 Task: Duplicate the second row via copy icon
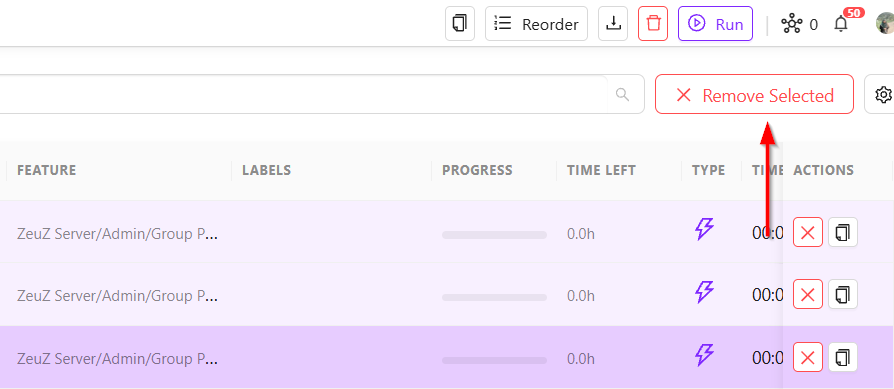(843, 294)
